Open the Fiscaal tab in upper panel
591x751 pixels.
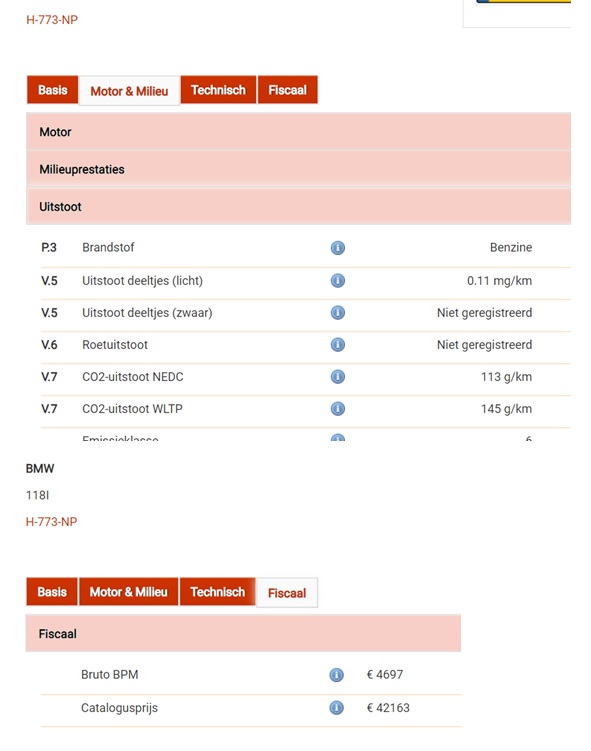tap(287, 90)
